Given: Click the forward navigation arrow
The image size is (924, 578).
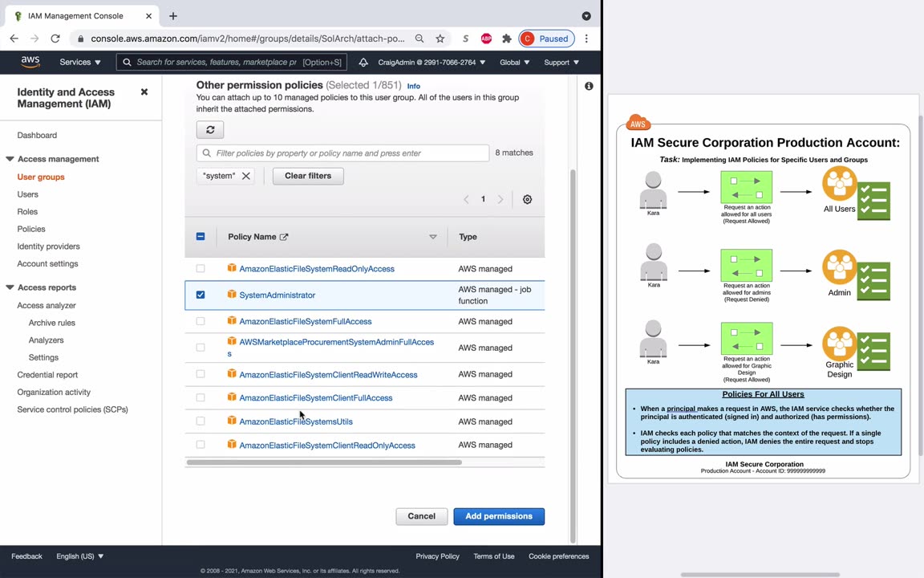Looking at the screenshot, I should pyautogui.click(x=34, y=39).
